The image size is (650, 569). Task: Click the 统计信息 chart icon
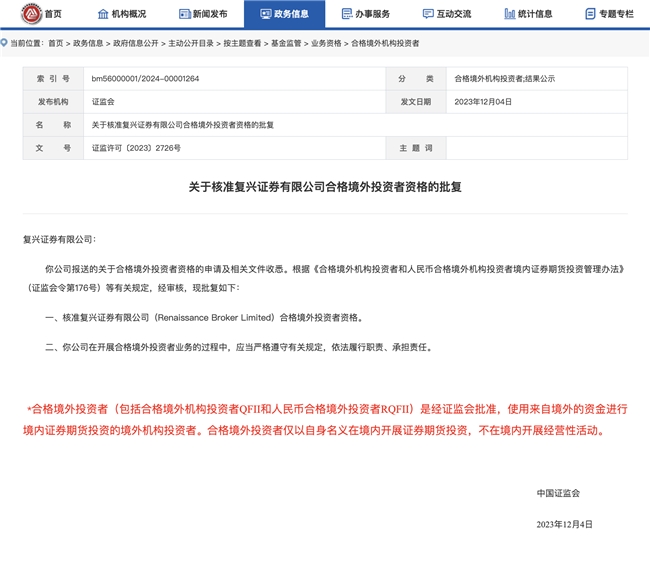point(509,14)
